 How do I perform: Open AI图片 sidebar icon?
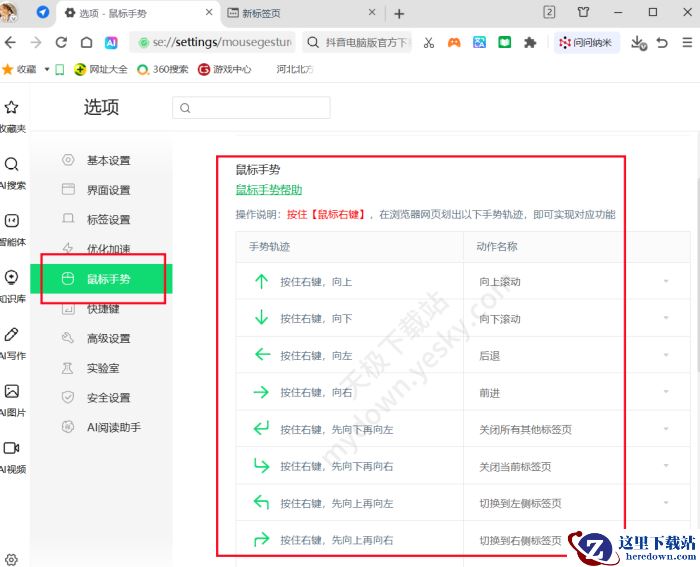(x=12, y=399)
